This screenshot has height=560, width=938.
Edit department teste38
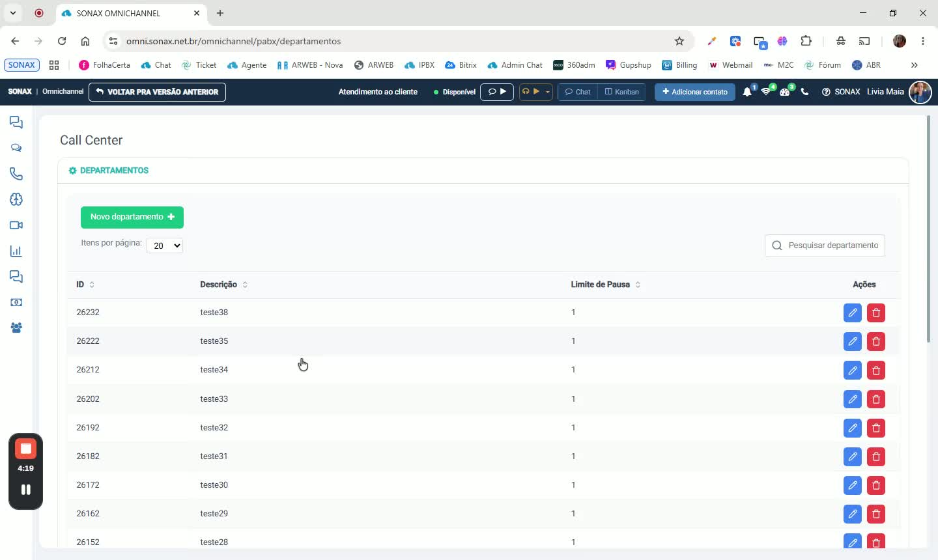click(852, 313)
